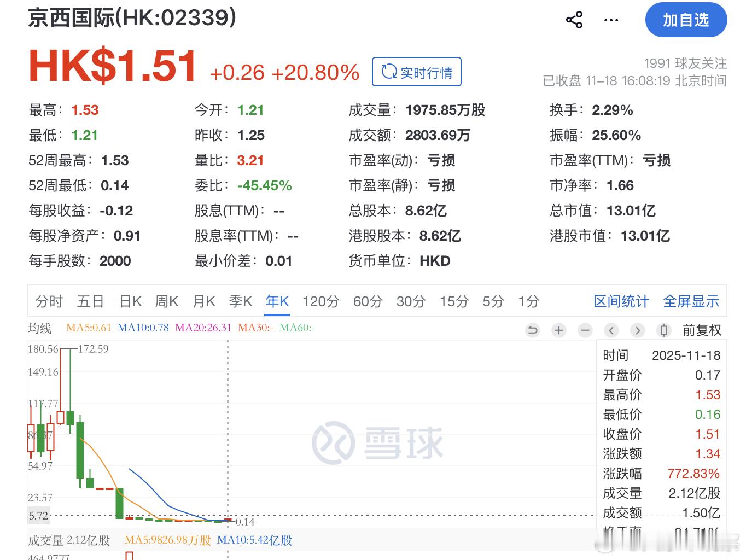Open 区间统计 range statistics
The height and width of the screenshot is (560, 746).
(621, 301)
